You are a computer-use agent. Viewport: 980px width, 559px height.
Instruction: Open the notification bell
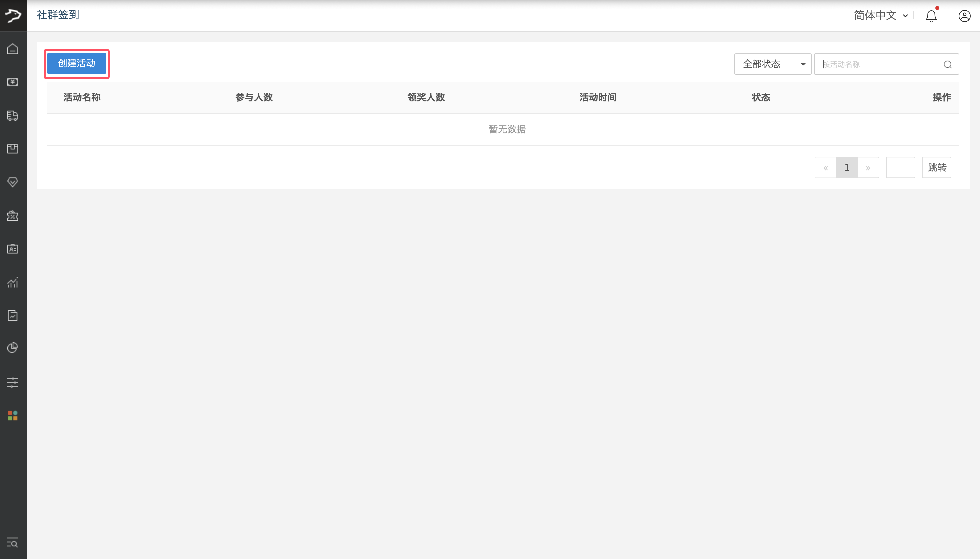[x=931, y=16]
